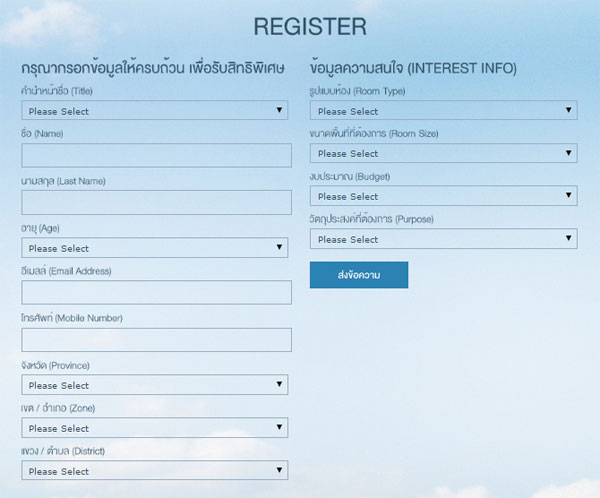Expand the Room Size dropdown

pos(443,154)
